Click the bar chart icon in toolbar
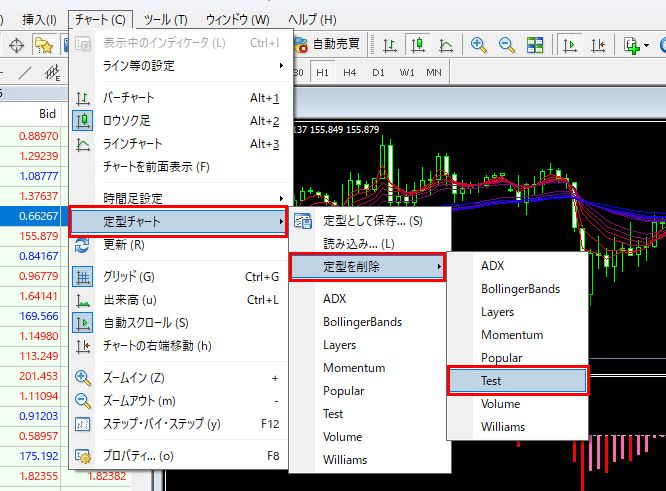The image size is (666, 491). point(390,45)
